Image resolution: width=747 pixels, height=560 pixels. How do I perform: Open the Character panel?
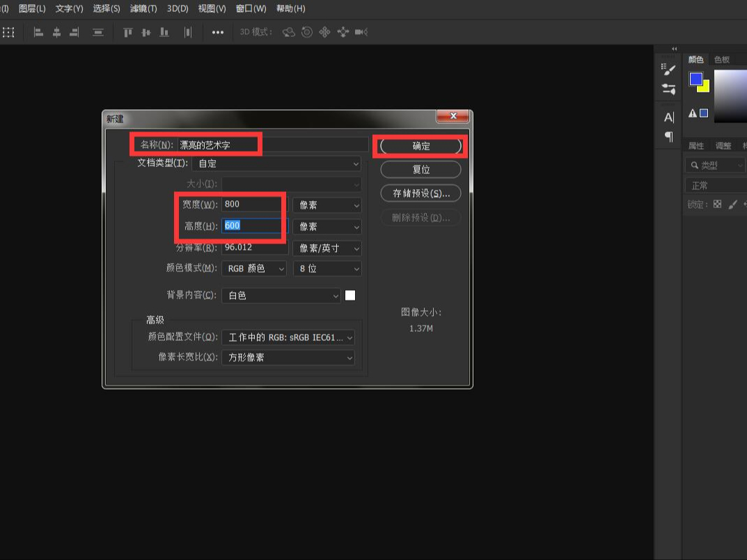click(668, 117)
